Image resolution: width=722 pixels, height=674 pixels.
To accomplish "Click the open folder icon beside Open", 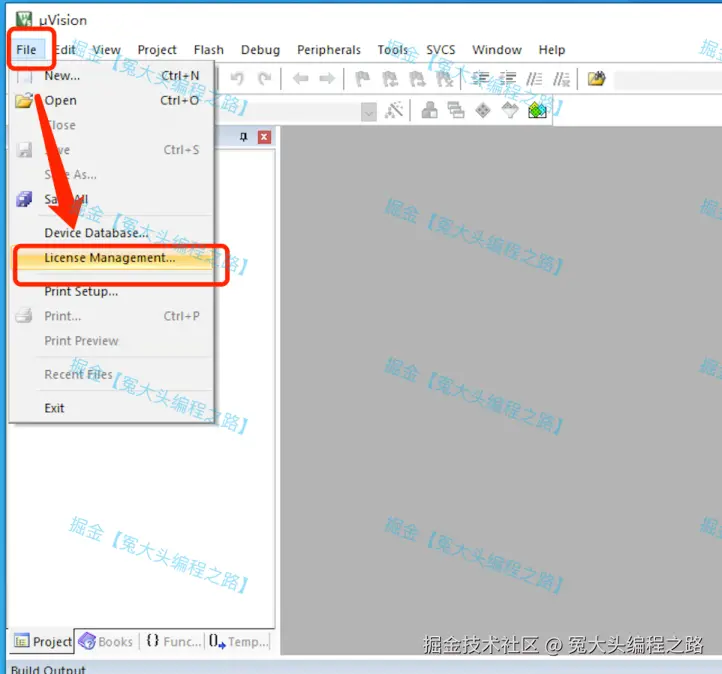I will [x=24, y=100].
